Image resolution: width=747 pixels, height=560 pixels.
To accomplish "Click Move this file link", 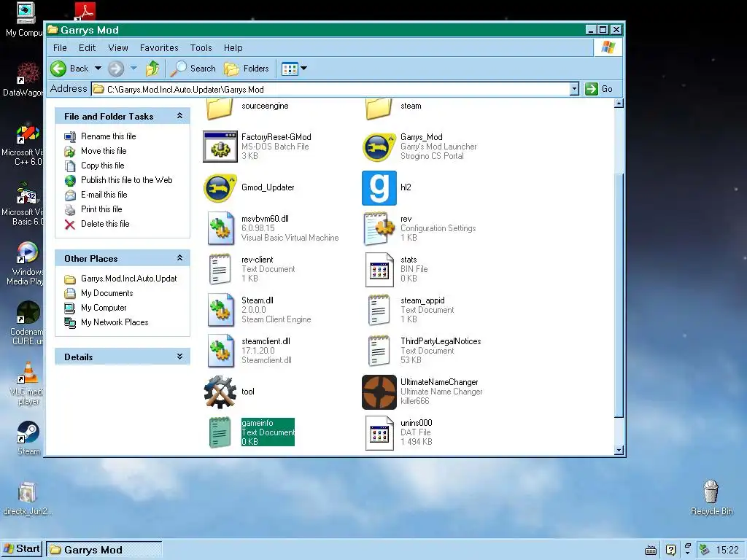I will pos(104,151).
